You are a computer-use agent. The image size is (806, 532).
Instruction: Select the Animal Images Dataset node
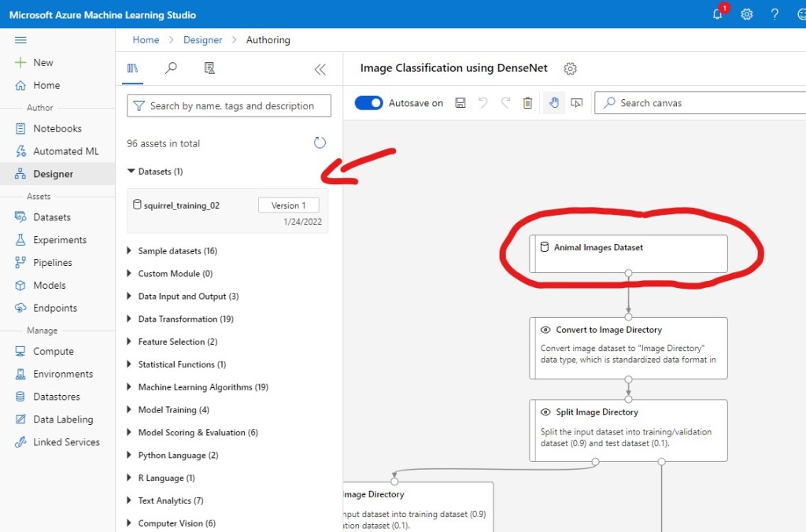(x=628, y=252)
